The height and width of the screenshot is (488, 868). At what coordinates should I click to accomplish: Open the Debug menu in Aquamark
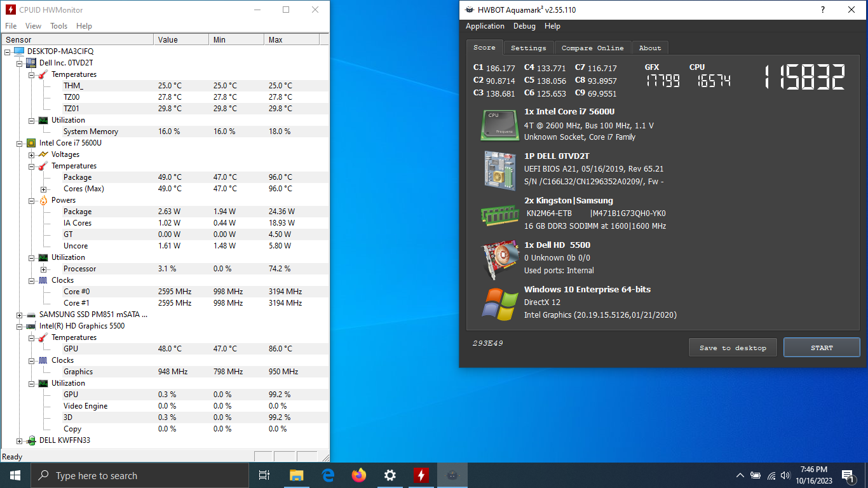(524, 26)
